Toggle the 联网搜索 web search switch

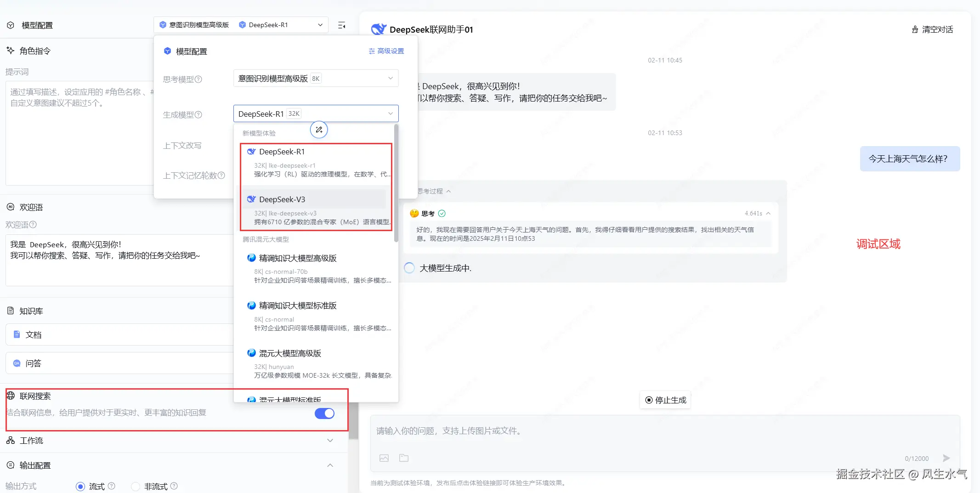[x=324, y=414]
